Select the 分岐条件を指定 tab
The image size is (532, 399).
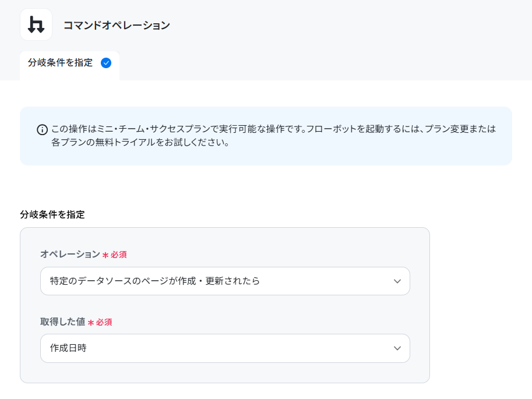(69, 65)
